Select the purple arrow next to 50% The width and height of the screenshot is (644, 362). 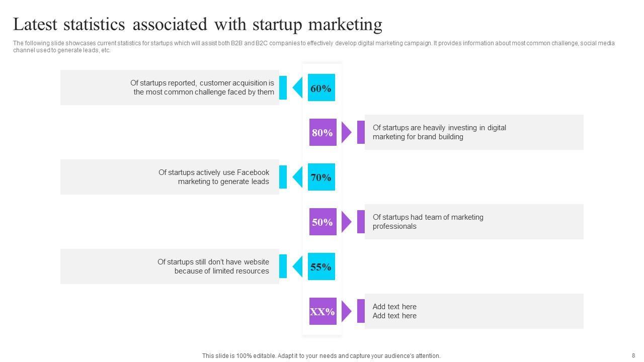[346, 222]
